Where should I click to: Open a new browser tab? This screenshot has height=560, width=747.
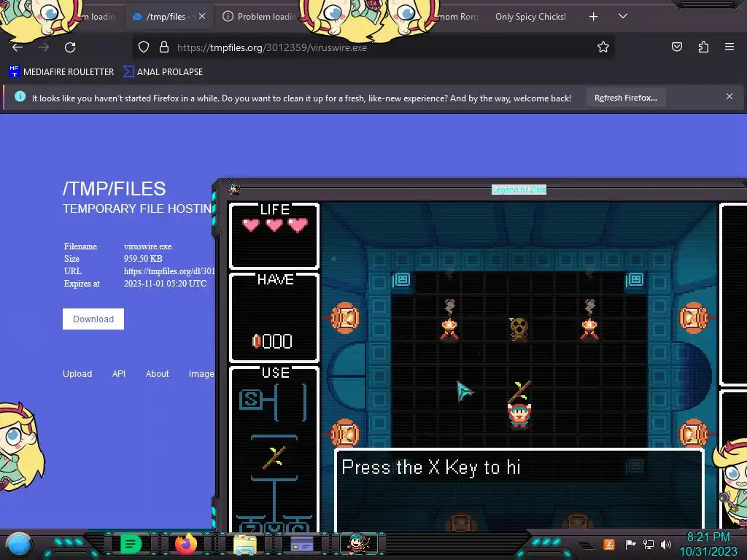tap(594, 17)
